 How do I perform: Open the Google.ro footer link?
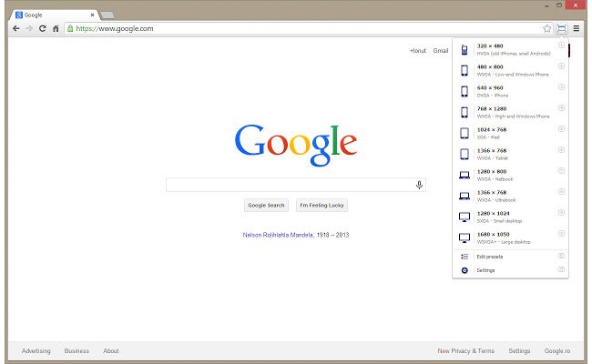(x=556, y=350)
